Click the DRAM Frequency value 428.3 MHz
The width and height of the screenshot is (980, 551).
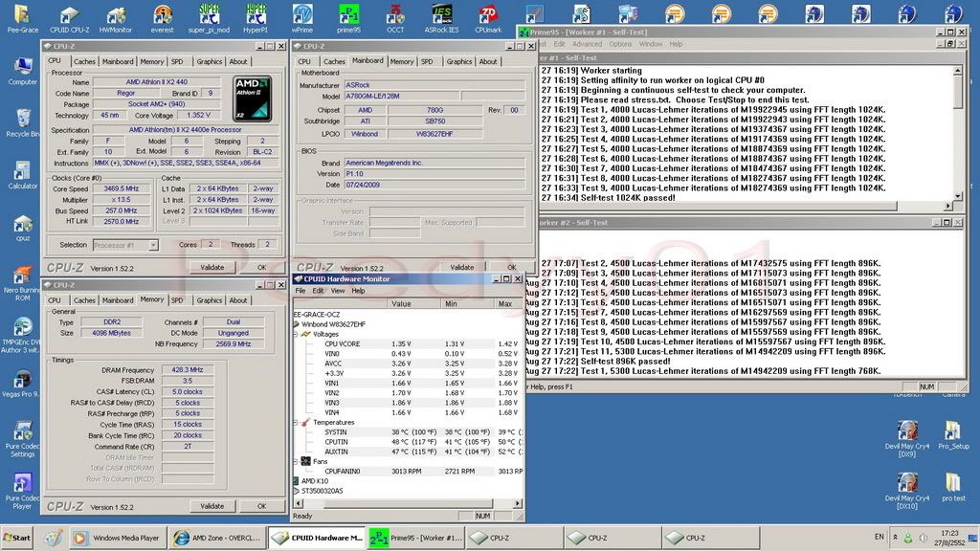188,370
